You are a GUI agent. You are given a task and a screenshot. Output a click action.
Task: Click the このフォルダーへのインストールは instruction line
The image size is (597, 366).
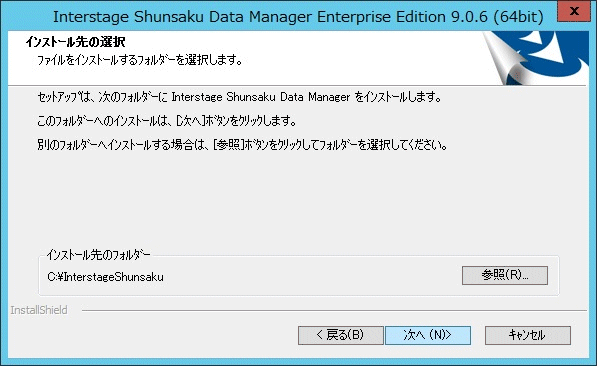(167, 121)
